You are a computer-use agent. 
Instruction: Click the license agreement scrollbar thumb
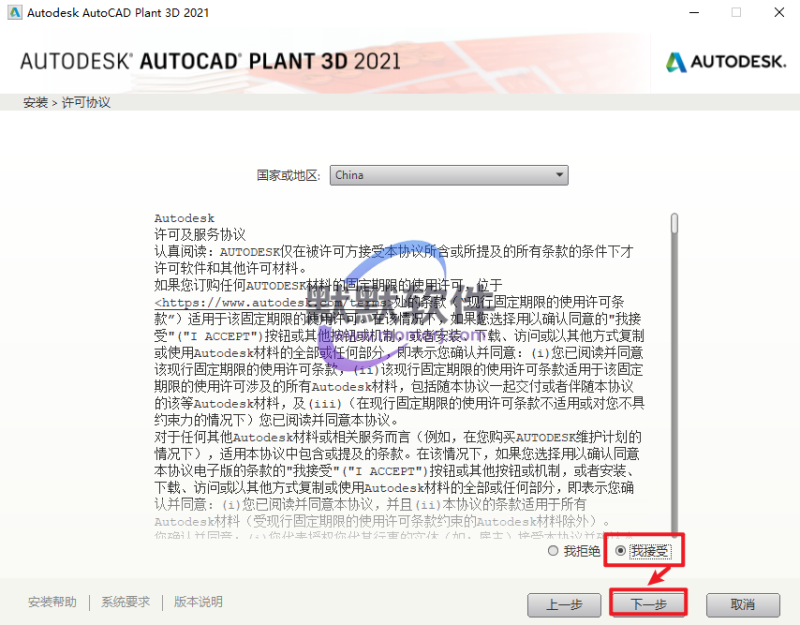pyautogui.click(x=674, y=222)
